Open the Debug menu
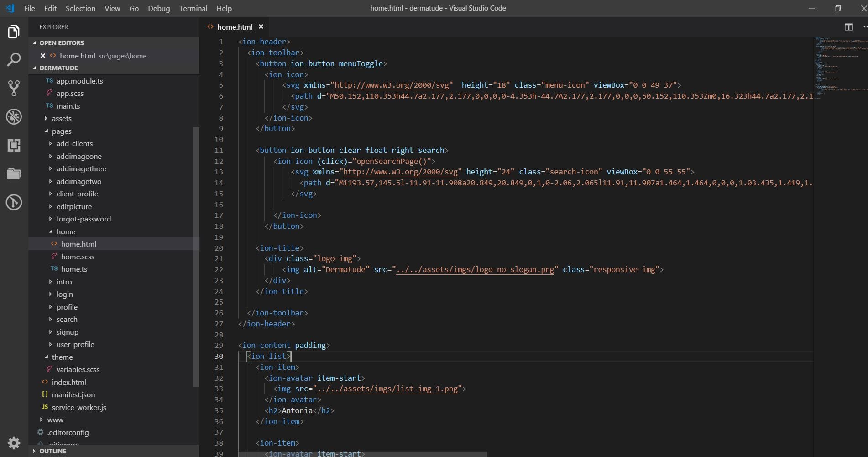Viewport: 868px width, 457px height. point(159,8)
